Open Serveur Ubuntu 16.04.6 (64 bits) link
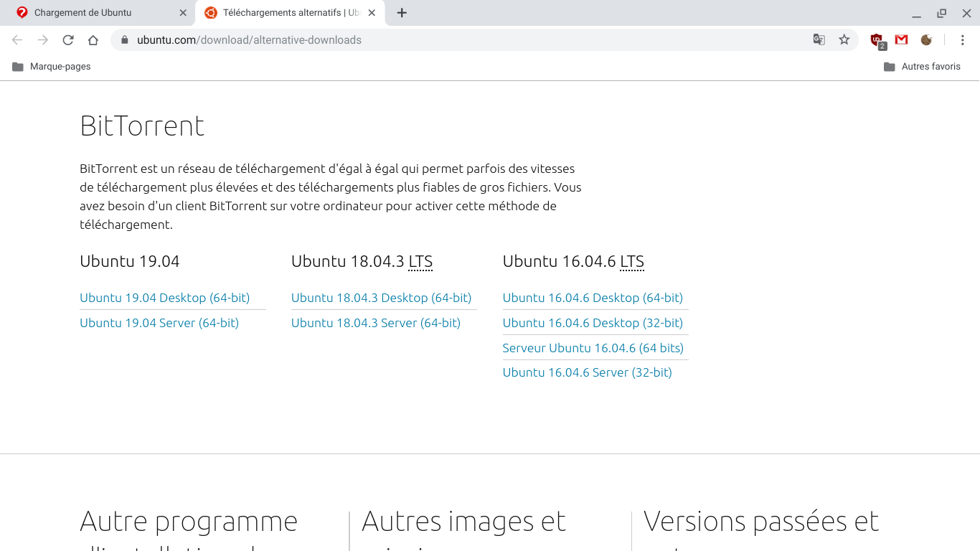This screenshot has width=980, height=551. [x=593, y=348]
